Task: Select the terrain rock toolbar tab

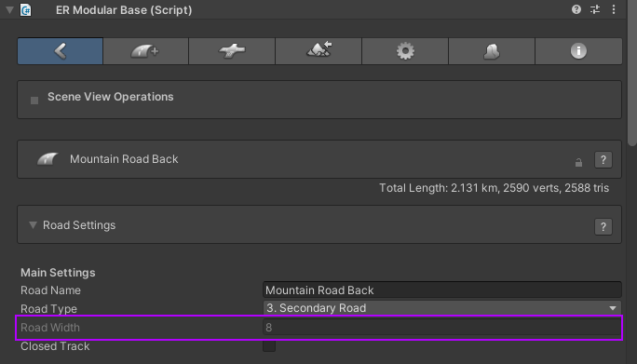Action: coord(492,51)
